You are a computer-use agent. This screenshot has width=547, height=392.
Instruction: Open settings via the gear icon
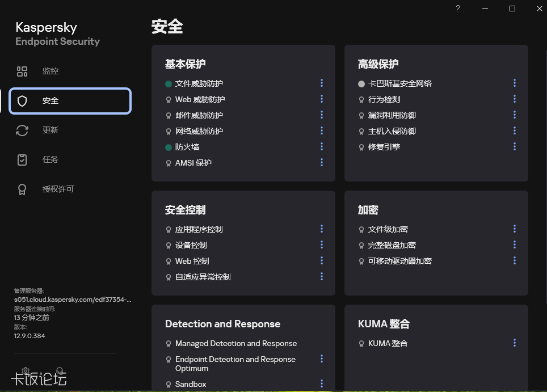[26, 370]
